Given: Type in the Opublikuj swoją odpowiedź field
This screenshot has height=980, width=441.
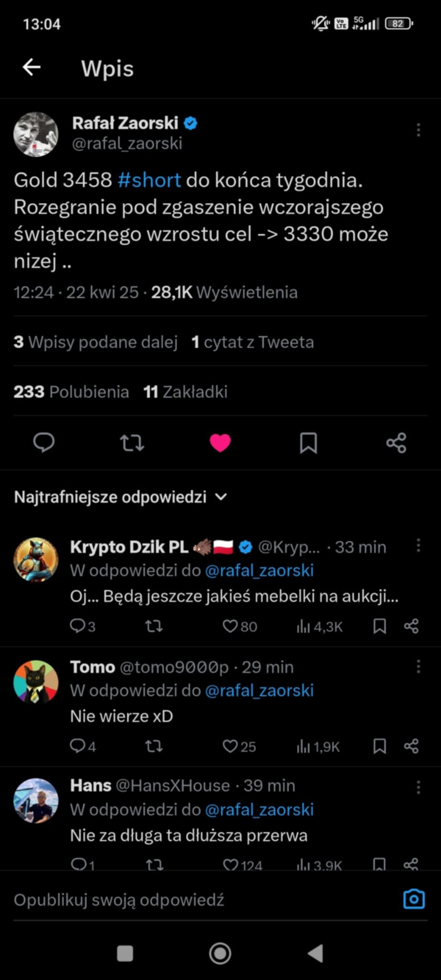Looking at the screenshot, I should (192, 900).
